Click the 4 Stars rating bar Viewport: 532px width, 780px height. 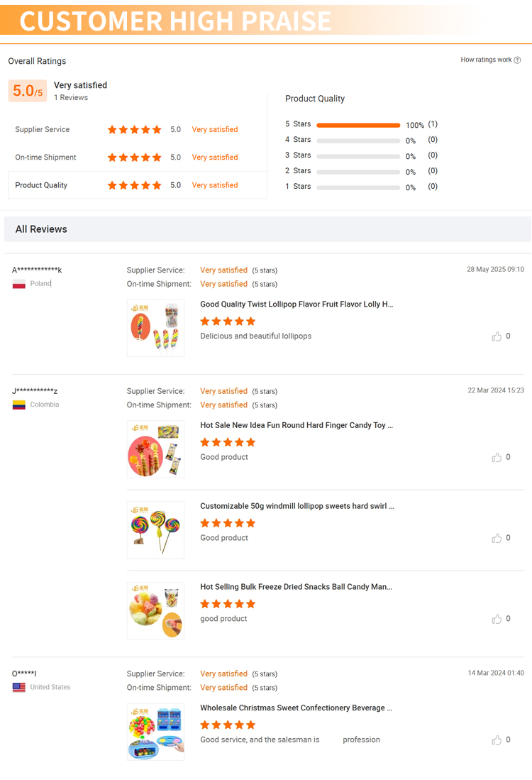click(358, 141)
